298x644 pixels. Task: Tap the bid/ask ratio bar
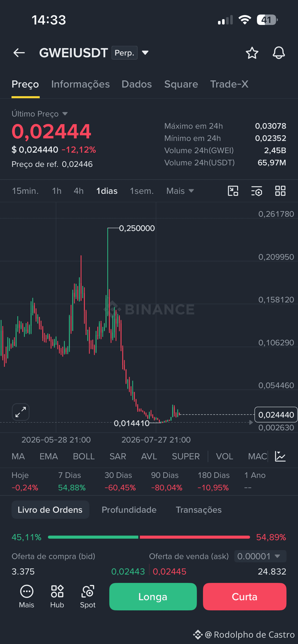click(149, 537)
